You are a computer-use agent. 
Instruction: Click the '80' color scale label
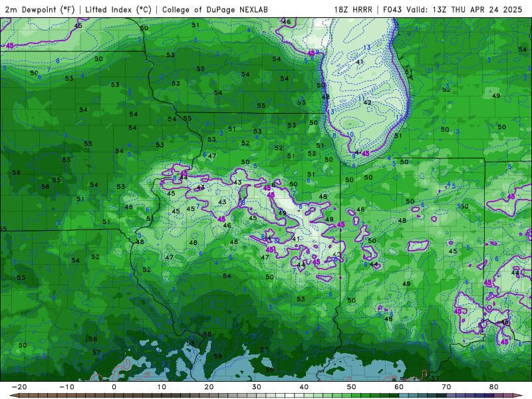click(x=494, y=387)
